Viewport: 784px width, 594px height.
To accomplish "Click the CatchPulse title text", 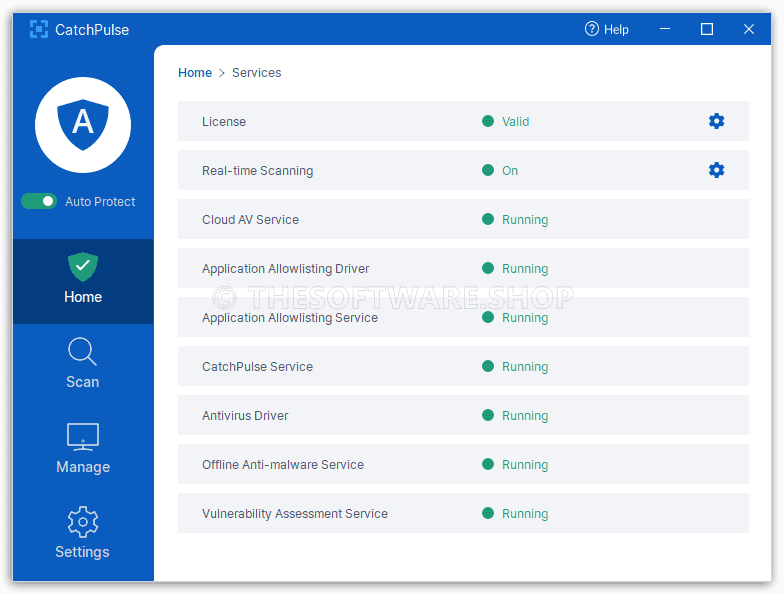I will tap(92, 30).
